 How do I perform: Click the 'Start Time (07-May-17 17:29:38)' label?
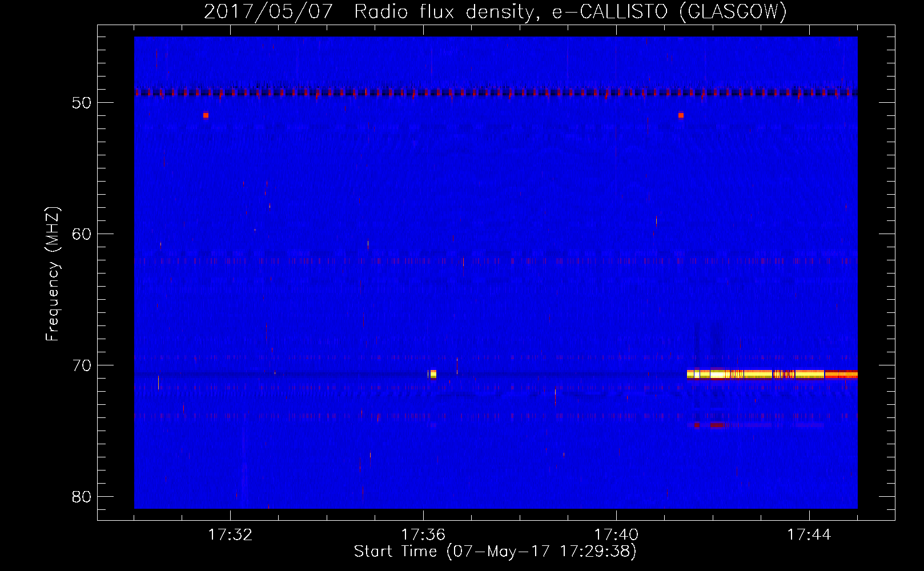495,552
